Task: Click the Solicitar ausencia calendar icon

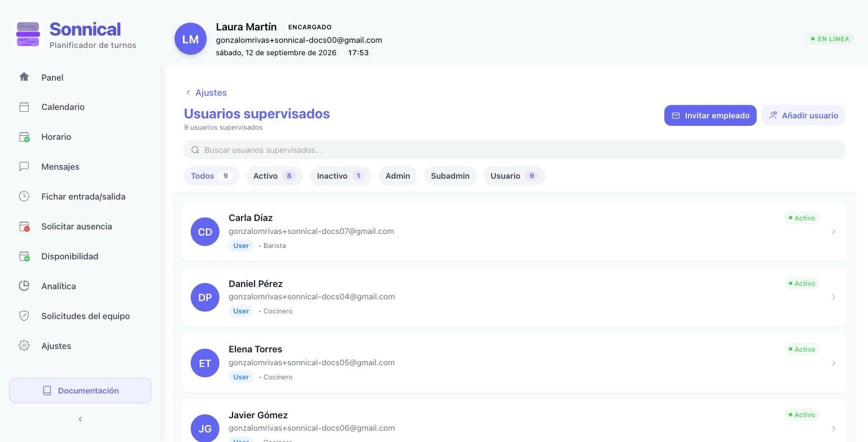Action: pos(24,226)
